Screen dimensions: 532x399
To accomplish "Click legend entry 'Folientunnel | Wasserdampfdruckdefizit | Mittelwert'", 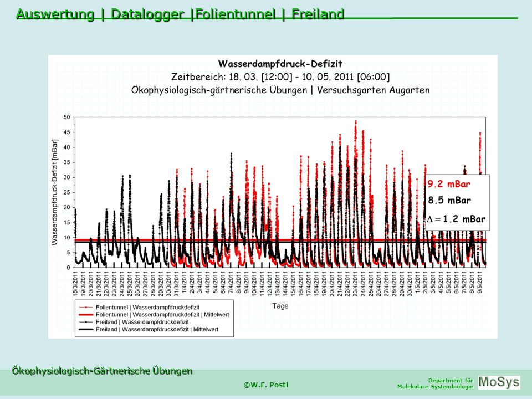I will point(162,315).
